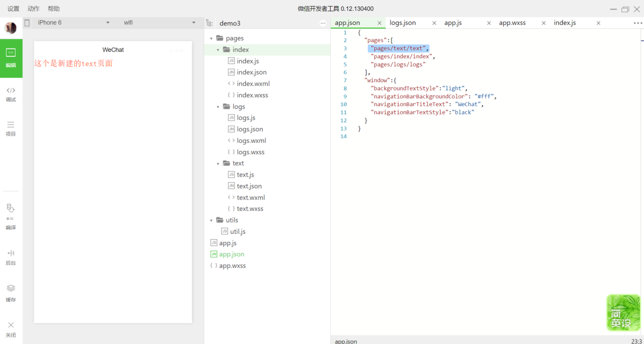Click the 23:3 cursor position indicator
The width and height of the screenshot is (644, 344).
pos(636,341)
